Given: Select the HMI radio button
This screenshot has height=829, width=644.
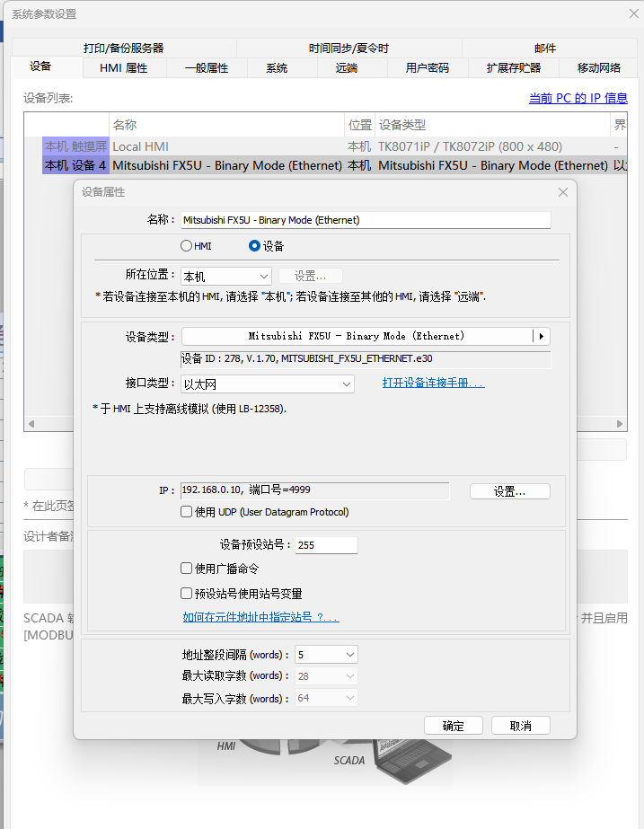Looking at the screenshot, I should (x=186, y=245).
